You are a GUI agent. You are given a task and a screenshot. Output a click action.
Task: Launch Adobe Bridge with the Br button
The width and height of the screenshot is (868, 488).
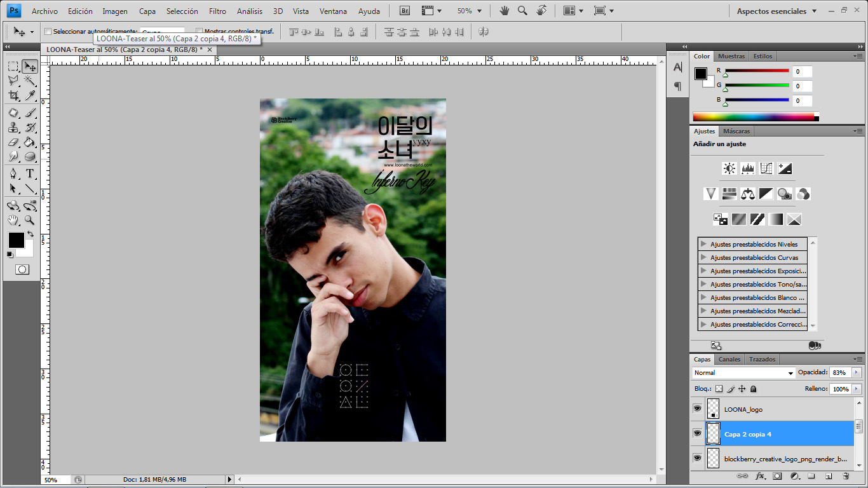405,11
